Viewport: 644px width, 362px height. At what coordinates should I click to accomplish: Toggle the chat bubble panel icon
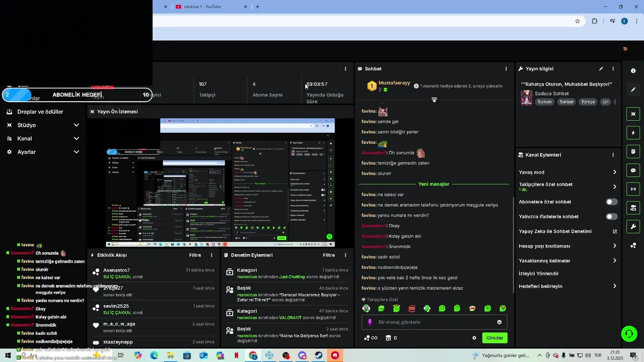(x=633, y=170)
